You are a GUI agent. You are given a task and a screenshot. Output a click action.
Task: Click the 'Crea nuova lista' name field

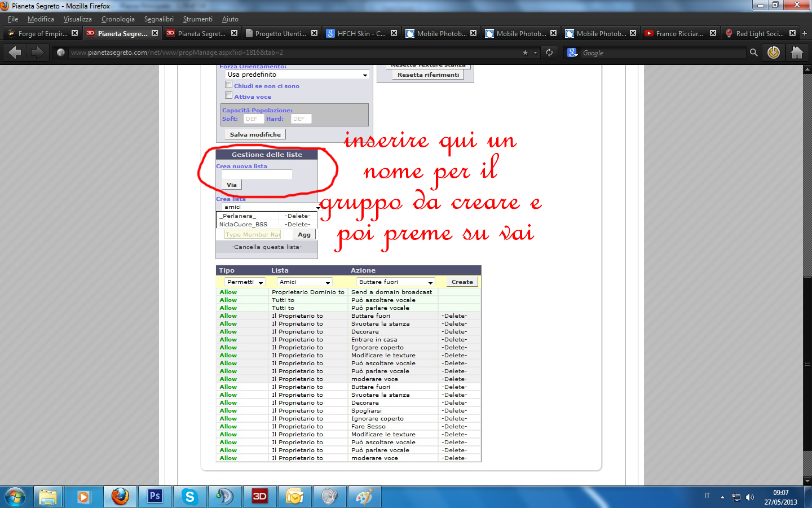(257, 175)
